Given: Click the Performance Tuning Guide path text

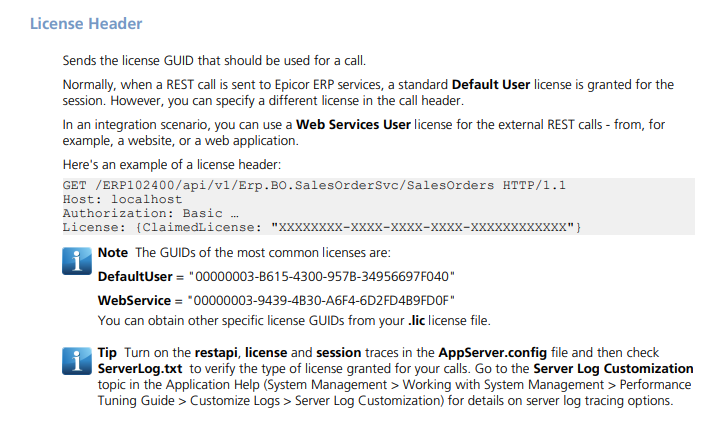Looking at the screenshot, I should [x=656, y=385].
